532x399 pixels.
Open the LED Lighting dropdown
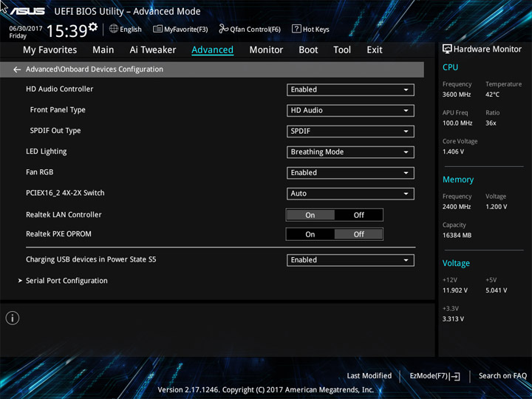350,152
